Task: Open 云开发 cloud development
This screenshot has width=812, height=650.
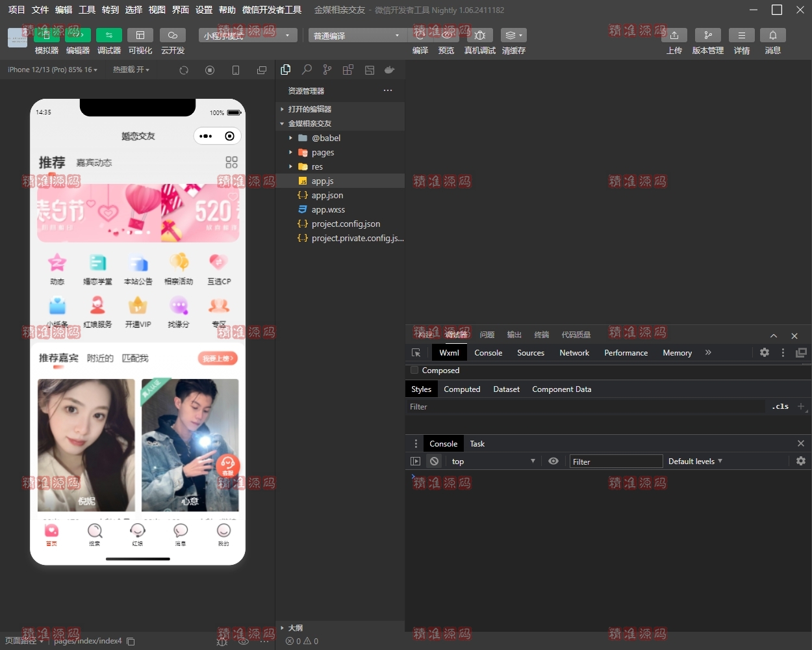Action: pyautogui.click(x=172, y=35)
